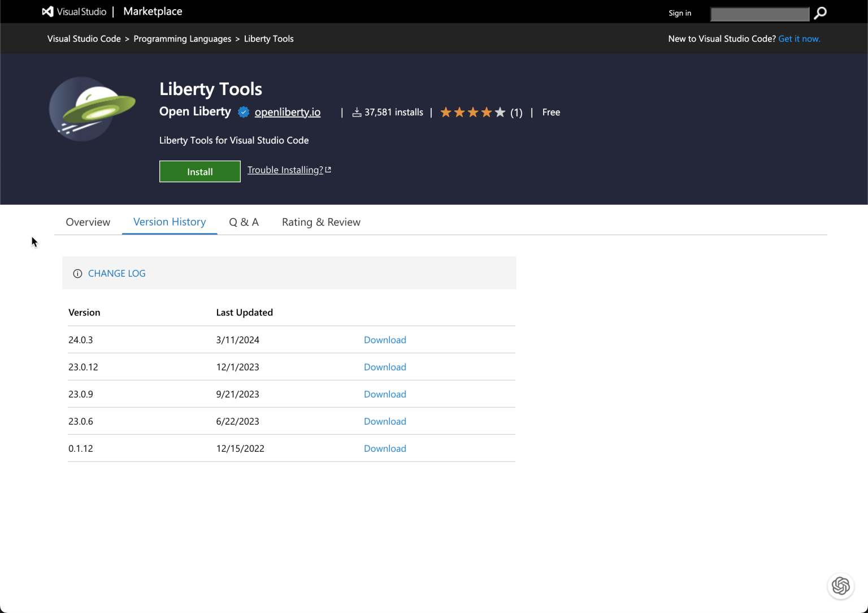Click the verified publisher badge beside openliberty.io
Viewport: 868px width, 613px height.
[x=243, y=112]
